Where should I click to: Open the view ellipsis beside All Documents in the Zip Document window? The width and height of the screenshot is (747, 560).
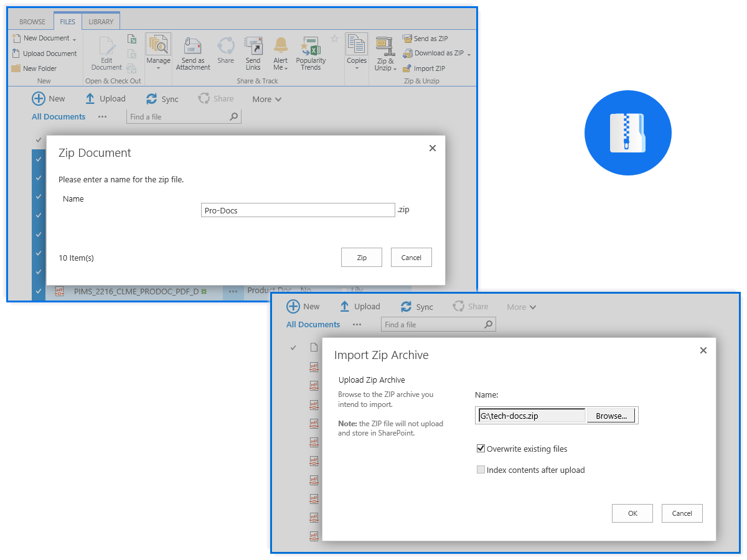point(102,116)
